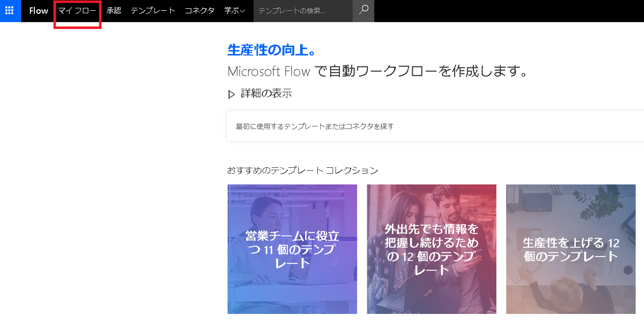The height and width of the screenshot is (336, 644).
Task: Click Microsoft Flow で自動ワークフローを作成します text
Action: (x=378, y=71)
